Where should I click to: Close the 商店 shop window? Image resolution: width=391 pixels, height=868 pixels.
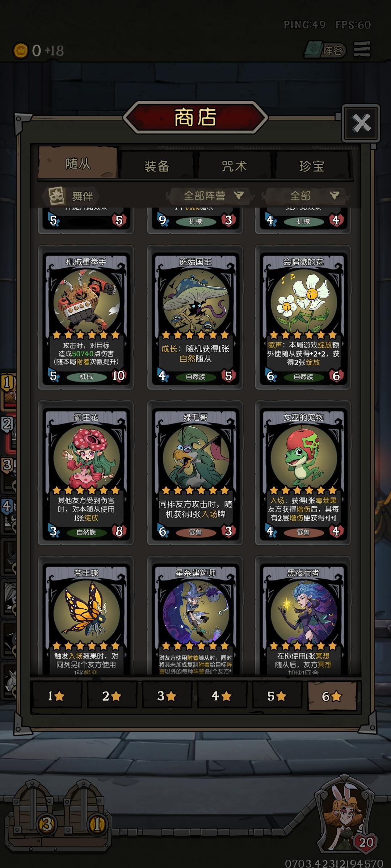pos(361,123)
